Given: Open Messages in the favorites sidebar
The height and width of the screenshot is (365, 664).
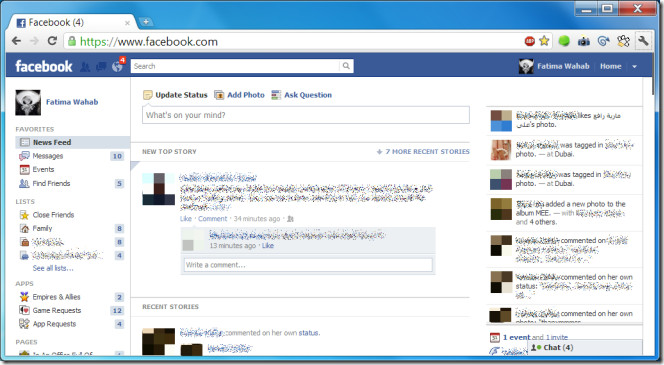Looking at the screenshot, I should click(47, 156).
